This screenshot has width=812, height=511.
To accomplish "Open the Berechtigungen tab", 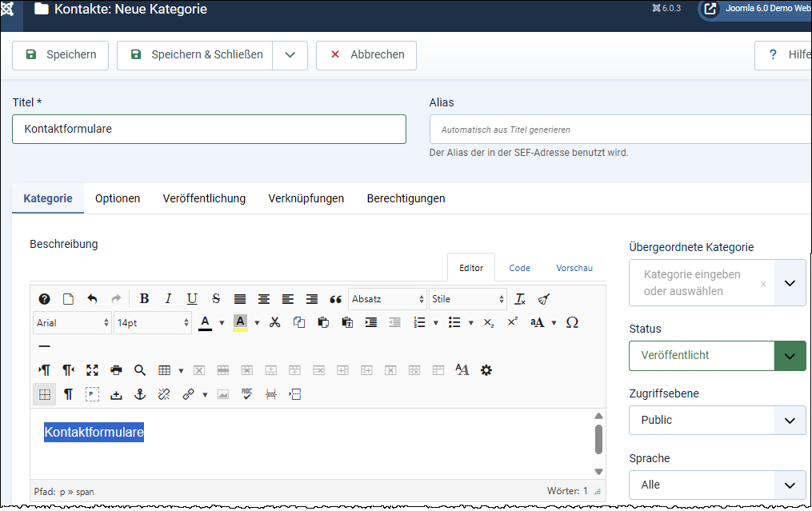I will click(406, 198).
